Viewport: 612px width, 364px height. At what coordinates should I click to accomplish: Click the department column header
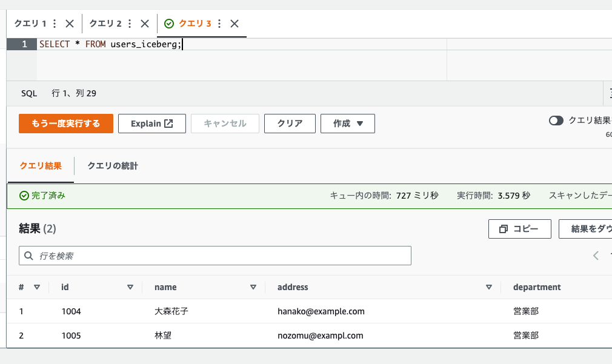[537, 287]
